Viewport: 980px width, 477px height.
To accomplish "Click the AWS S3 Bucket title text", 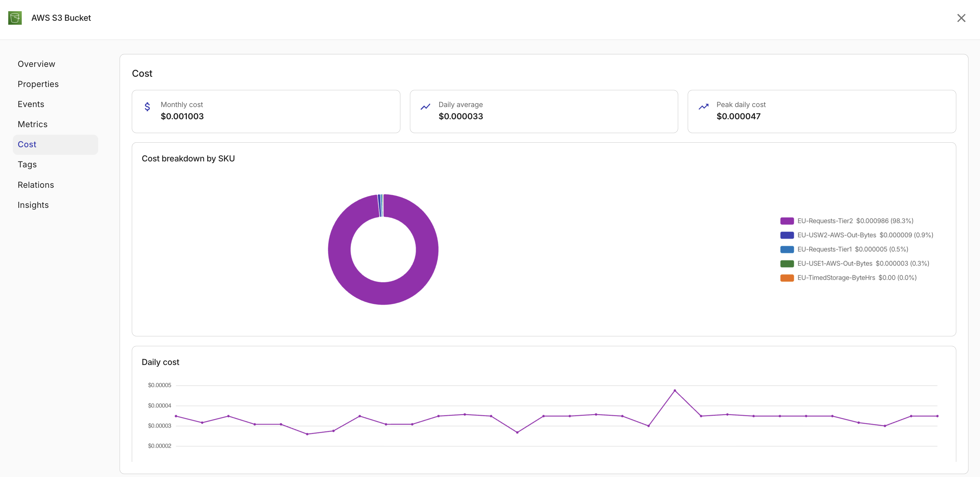I will point(61,18).
